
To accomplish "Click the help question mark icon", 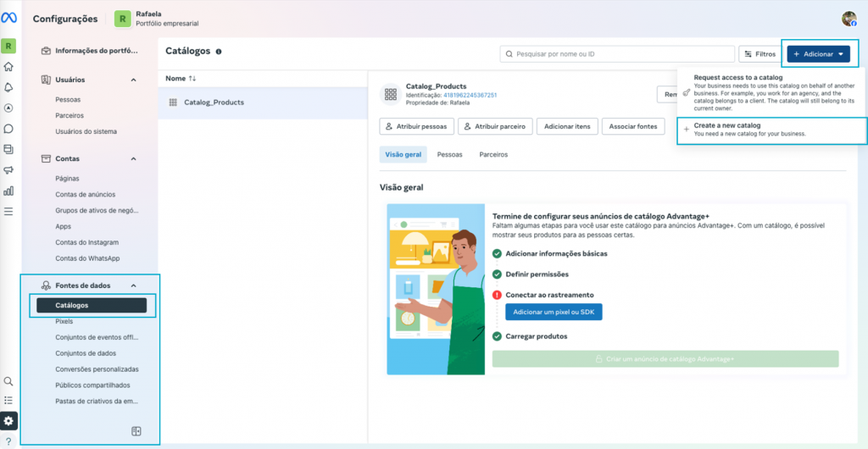I will [x=8, y=441].
